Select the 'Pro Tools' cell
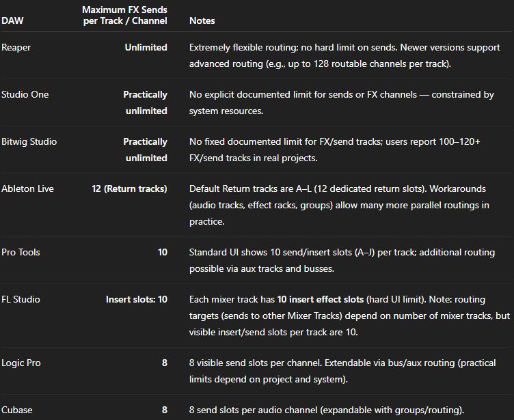Screen dimensions: 514x420 pos(21,252)
